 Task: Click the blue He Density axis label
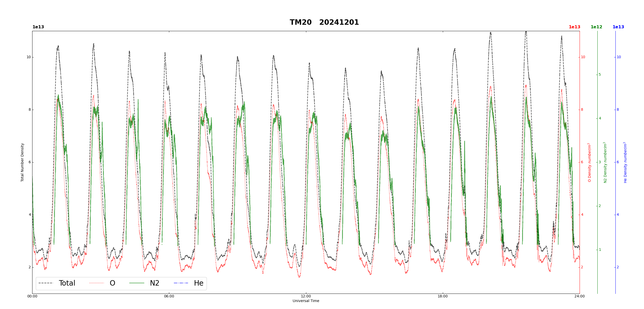tap(625, 162)
